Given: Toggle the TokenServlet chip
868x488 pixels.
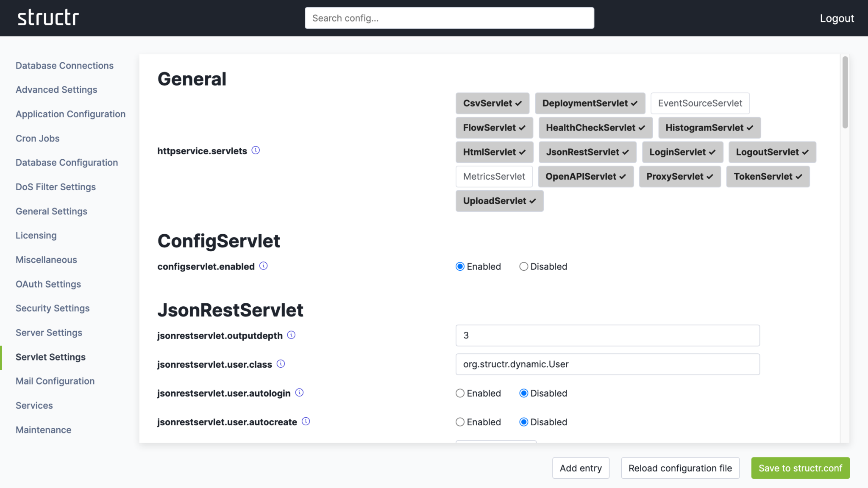Looking at the screenshot, I should tap(768, 177).
